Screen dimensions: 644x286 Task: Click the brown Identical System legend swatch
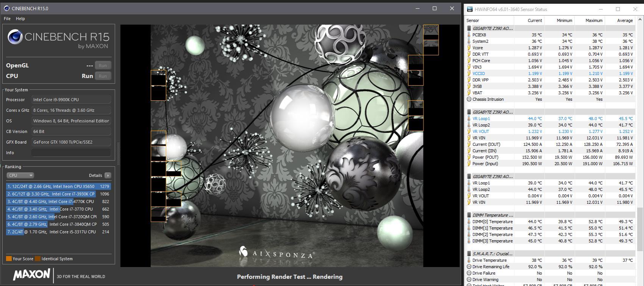click(x=38, y=259)
